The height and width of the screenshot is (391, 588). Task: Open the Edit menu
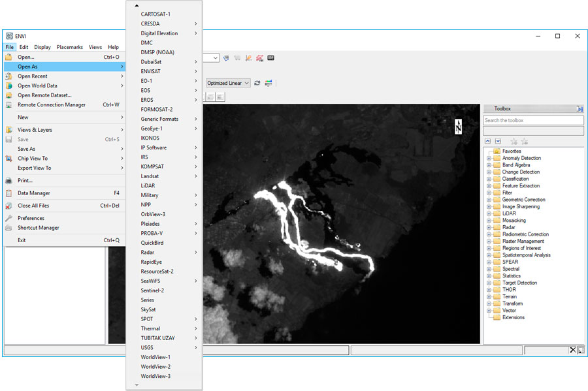(24, 47)
